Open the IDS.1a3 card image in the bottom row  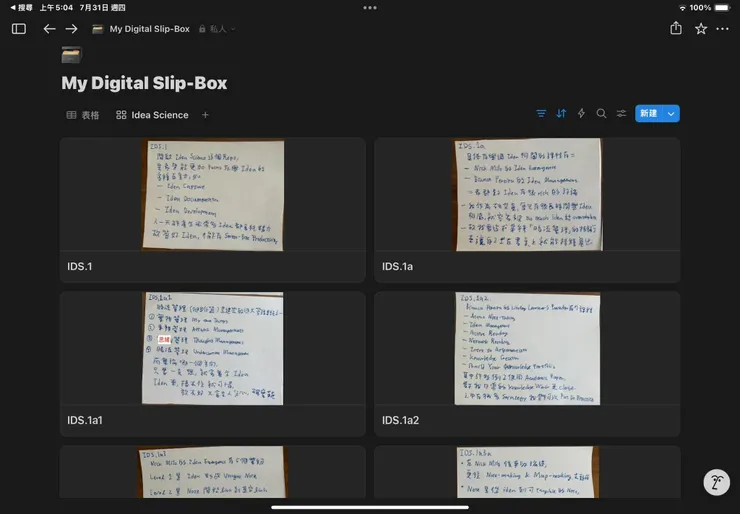click(x=212, y=472)
